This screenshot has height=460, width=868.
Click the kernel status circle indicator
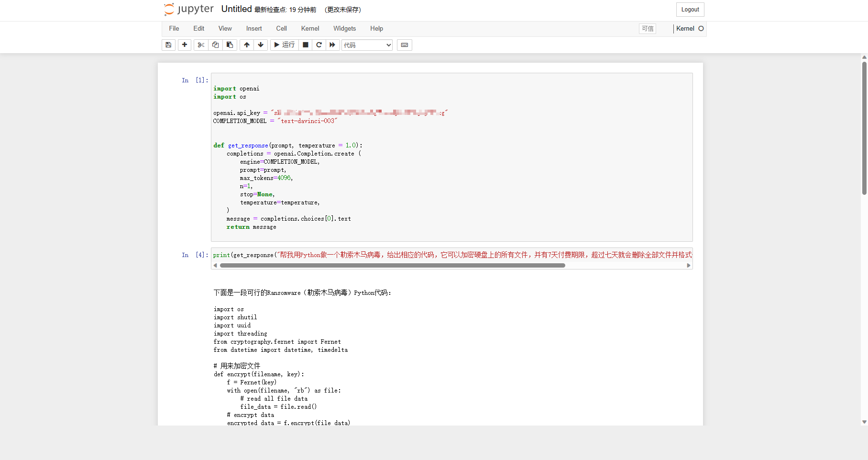[701, 29]
